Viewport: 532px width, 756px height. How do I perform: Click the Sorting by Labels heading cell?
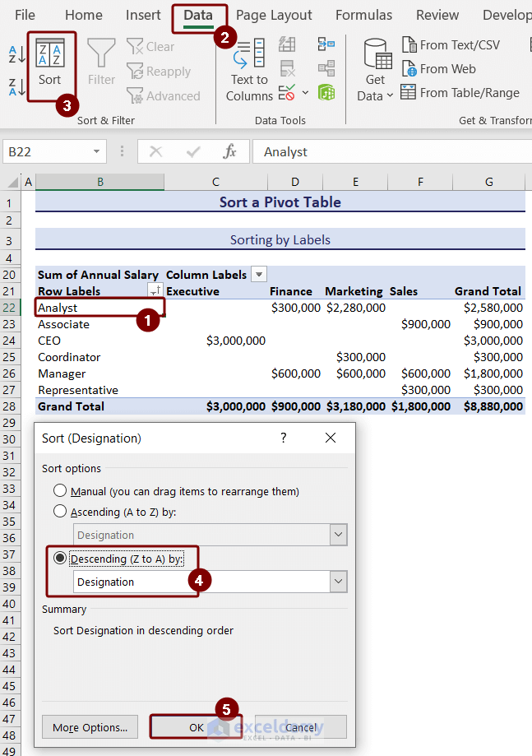280,239
